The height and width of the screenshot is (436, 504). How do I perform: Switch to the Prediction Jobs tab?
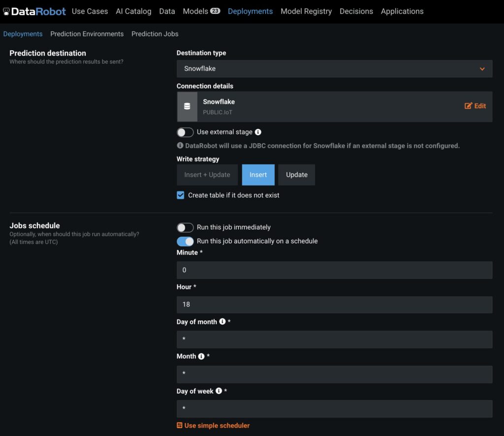(x=155, y=34)
